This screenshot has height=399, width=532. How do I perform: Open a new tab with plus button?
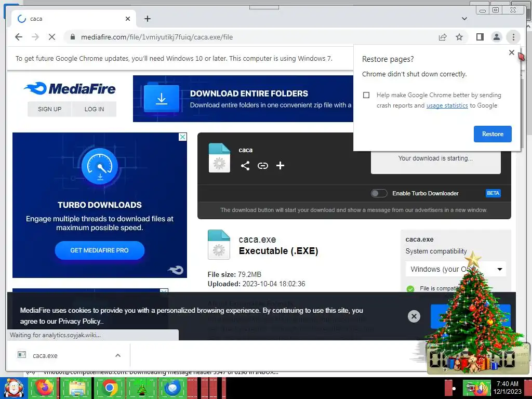(x=147, y=19)
